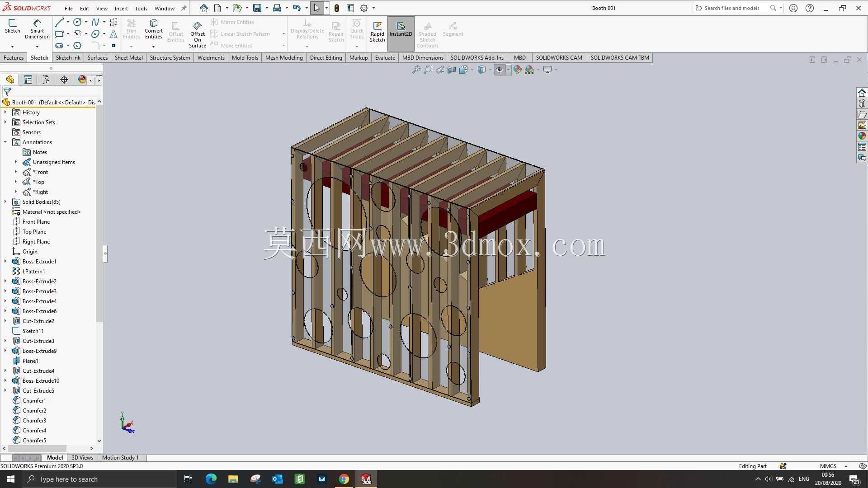Expand the Cut-Extrude2 feature
Viewport: 868px width, 488px height.
(x=5, y=321)
